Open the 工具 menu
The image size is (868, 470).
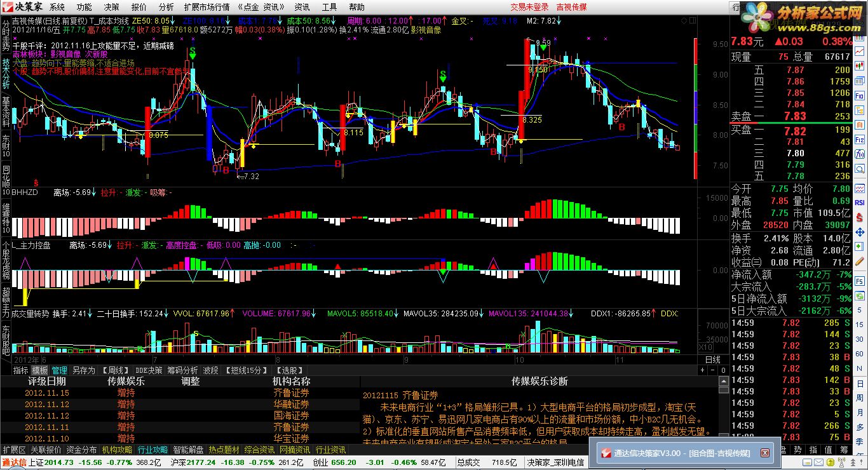(329, 7)
